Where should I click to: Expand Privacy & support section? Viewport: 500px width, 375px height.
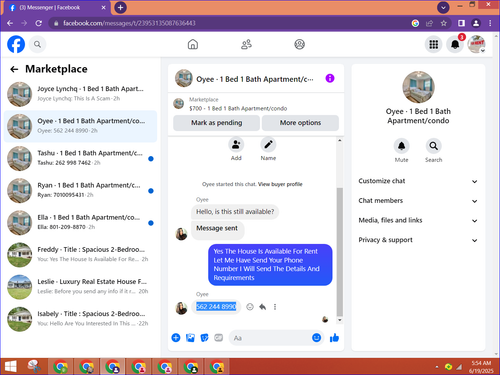click(x=418, y=240)
